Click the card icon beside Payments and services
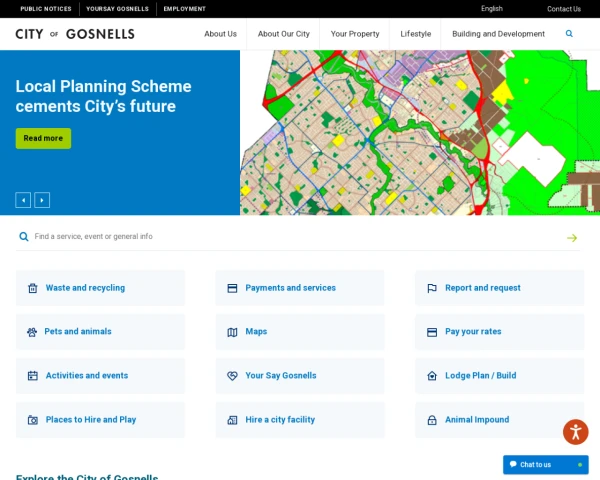Viewport: 600px width, 480px height. pyautogui.click(x=232, y=288)
